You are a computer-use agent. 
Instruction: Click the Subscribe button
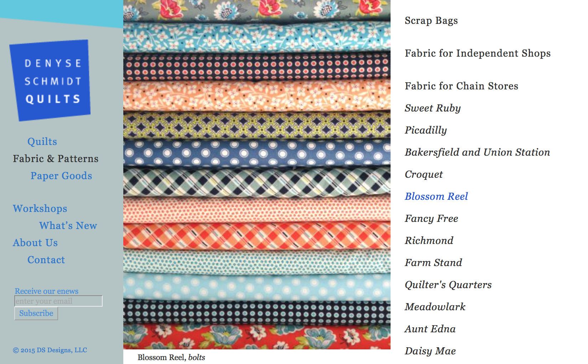[36, 313]
